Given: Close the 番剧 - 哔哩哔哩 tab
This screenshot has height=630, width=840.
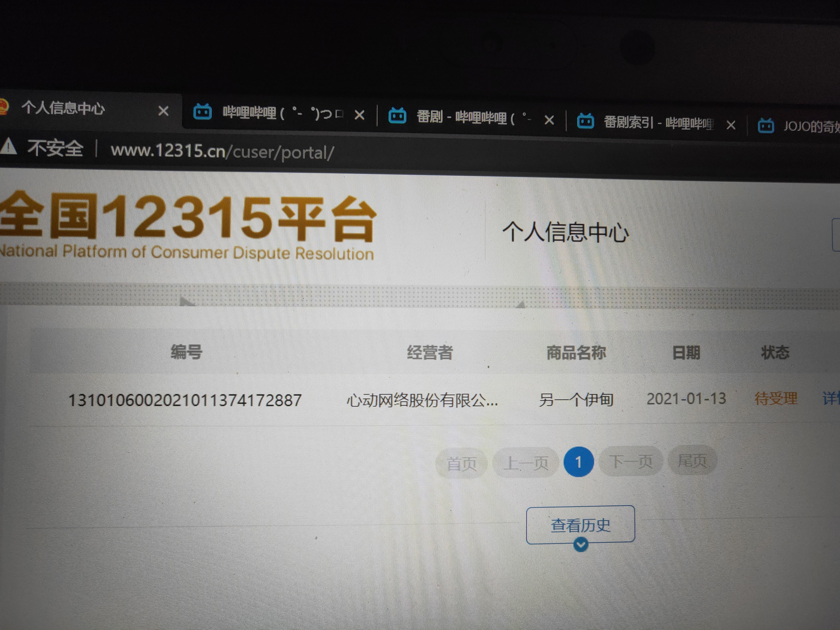Looking at the screenshot, I should pyautogui.click(x=549, y=120).
